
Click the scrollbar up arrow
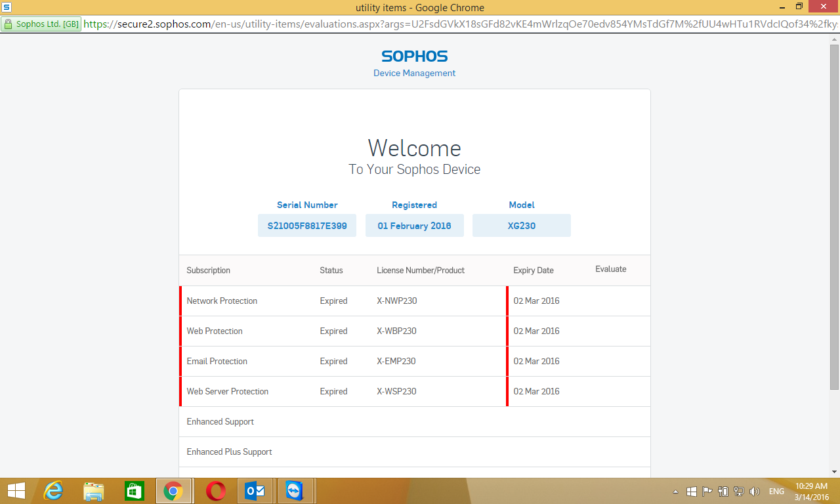click(x=834, y=39)
